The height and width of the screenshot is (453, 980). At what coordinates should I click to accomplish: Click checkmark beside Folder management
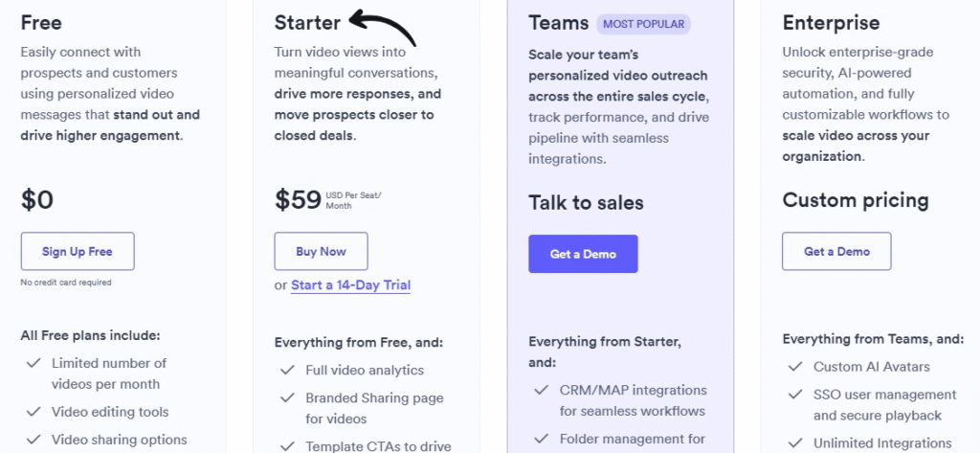tap(542, 439)
